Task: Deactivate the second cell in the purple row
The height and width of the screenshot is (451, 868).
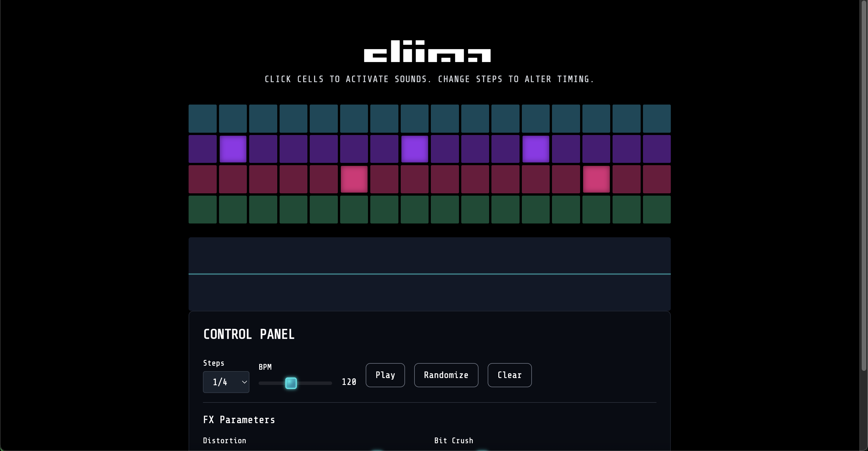Action: pyautogui.click(x=233, y=149)
